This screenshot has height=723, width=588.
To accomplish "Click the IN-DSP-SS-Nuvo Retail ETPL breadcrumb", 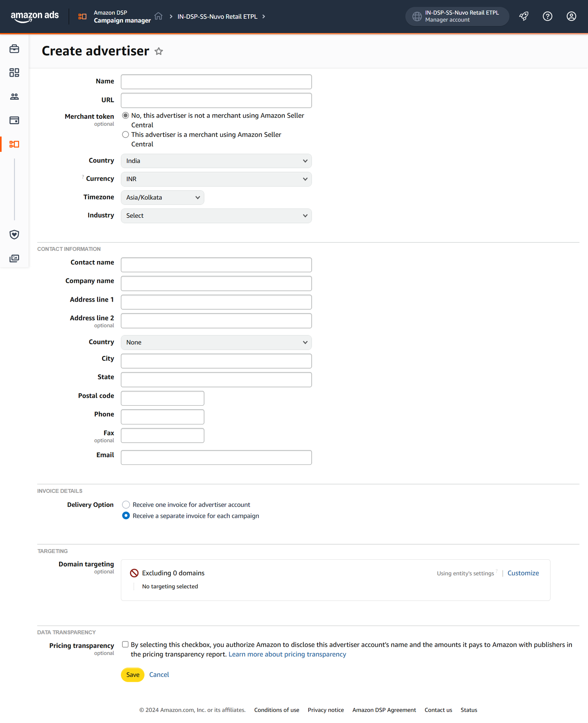I will point(217,17).
